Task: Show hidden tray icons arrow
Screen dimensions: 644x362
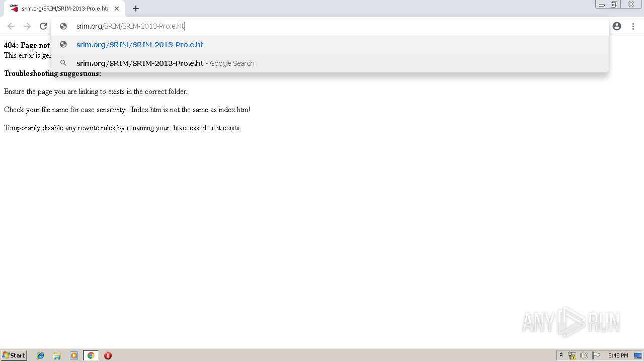Action: [x=561, y=355]
